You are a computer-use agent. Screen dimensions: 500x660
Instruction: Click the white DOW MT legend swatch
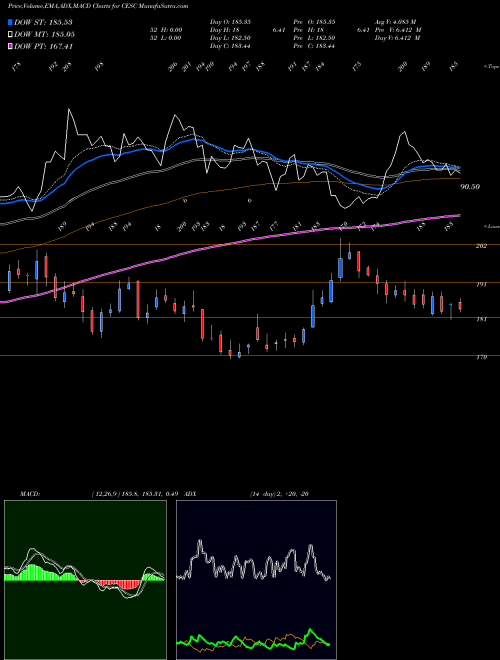(x=10, y=34)
